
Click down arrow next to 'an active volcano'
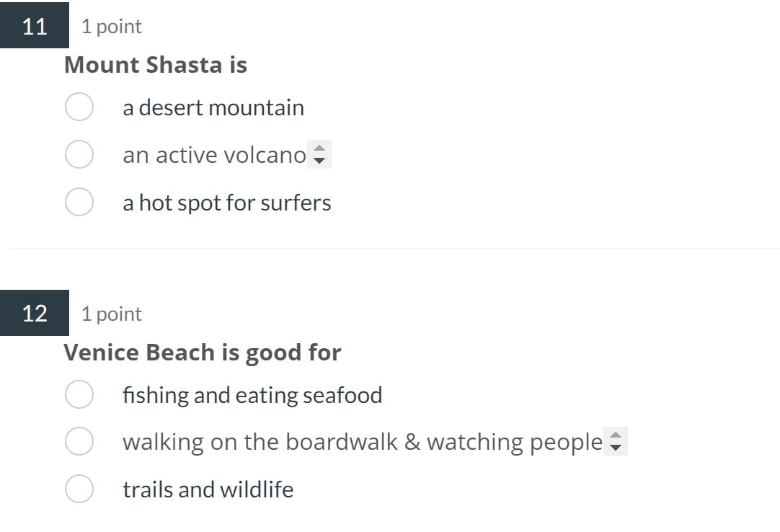319,161
